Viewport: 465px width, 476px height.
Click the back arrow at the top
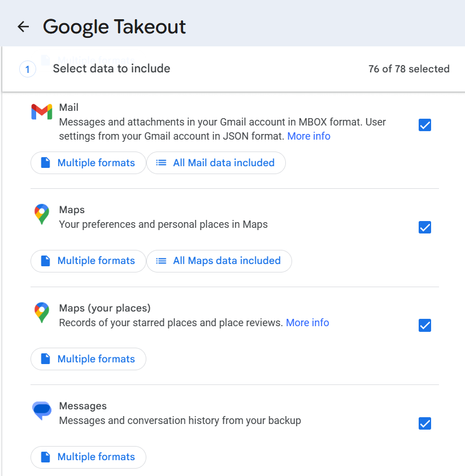click(23, 26)
